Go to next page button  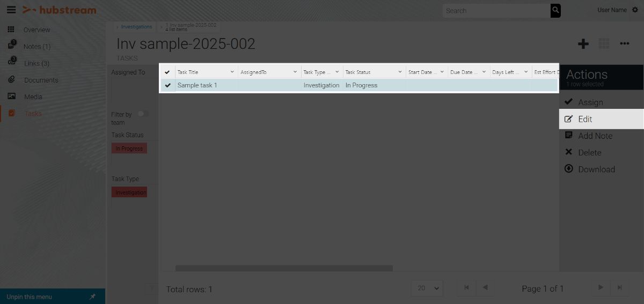(x=601, y=288)
